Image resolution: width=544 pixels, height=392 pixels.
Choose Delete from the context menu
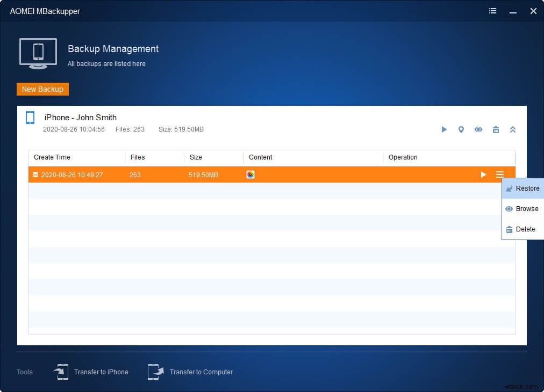coord(522,229)
